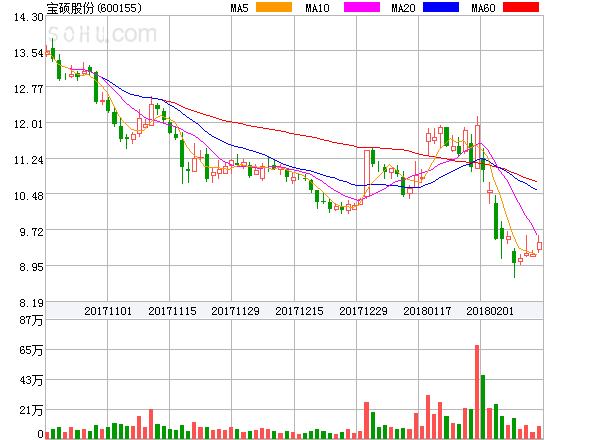
Task: Click the MA20 legend label
Action: pos(403,8)
